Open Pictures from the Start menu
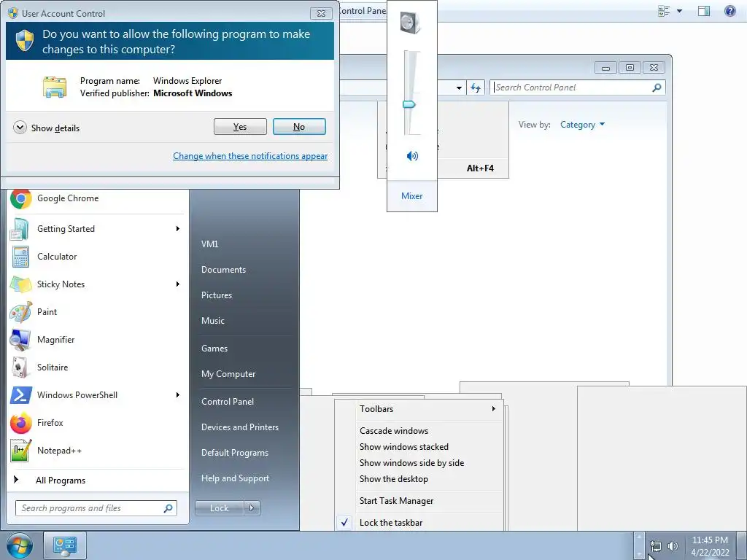This screenshot has width=747, height=560. [216, 295]
